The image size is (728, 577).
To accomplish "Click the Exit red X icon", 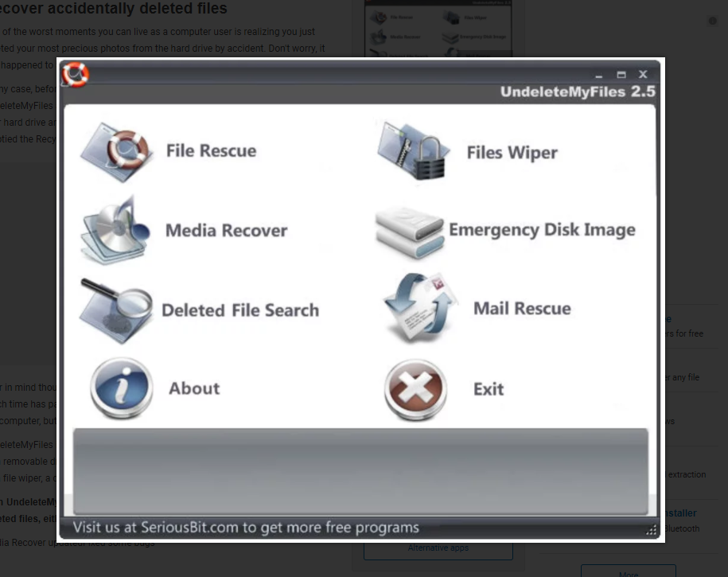I will (416, 389).
